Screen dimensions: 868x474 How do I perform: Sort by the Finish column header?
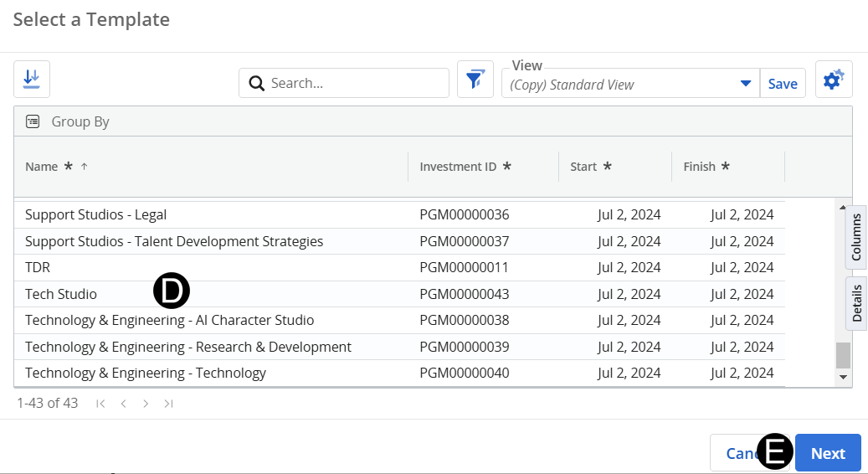(699, 167)
